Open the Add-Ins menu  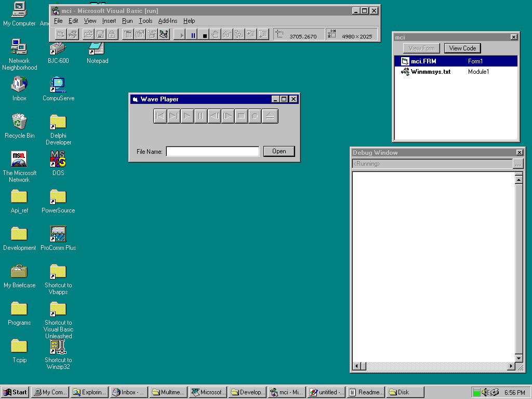(167, 21)
